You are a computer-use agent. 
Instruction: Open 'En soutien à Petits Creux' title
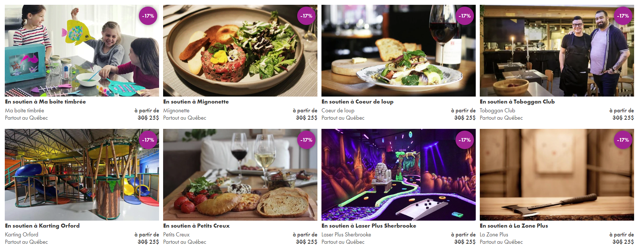point(197,226)
